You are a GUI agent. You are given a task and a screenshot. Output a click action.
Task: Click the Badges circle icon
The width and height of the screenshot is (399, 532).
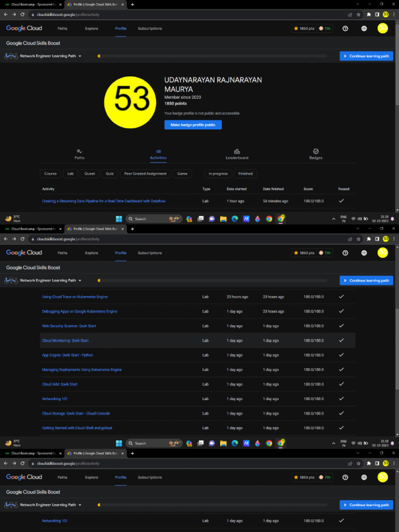pyautogui.click(x=316, y=151)
